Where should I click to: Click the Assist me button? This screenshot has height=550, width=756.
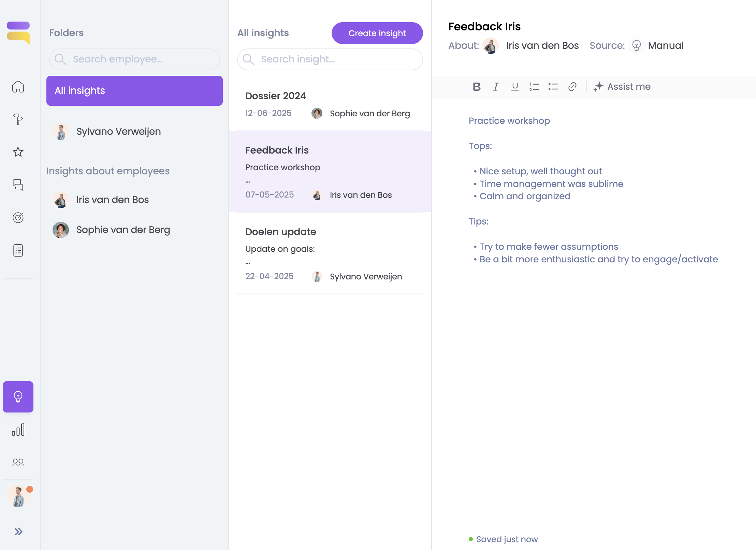pos(622,87)
